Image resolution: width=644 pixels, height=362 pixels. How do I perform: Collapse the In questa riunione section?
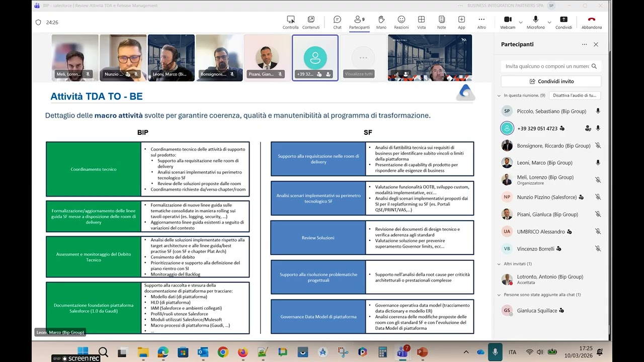coord(499,95)
